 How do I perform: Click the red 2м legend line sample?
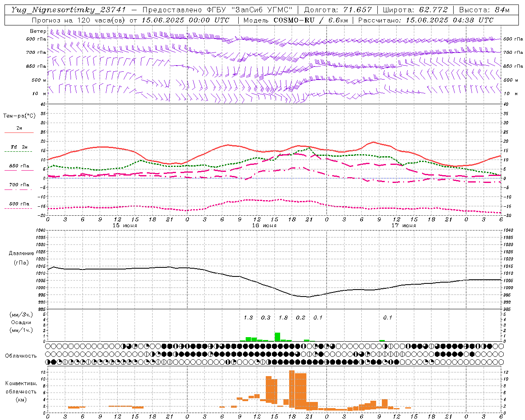19,132
